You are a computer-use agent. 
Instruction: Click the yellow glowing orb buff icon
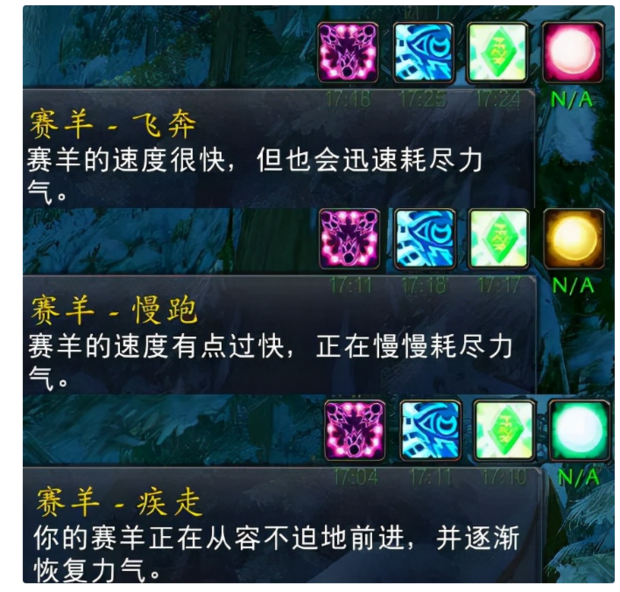click(574, 238)
